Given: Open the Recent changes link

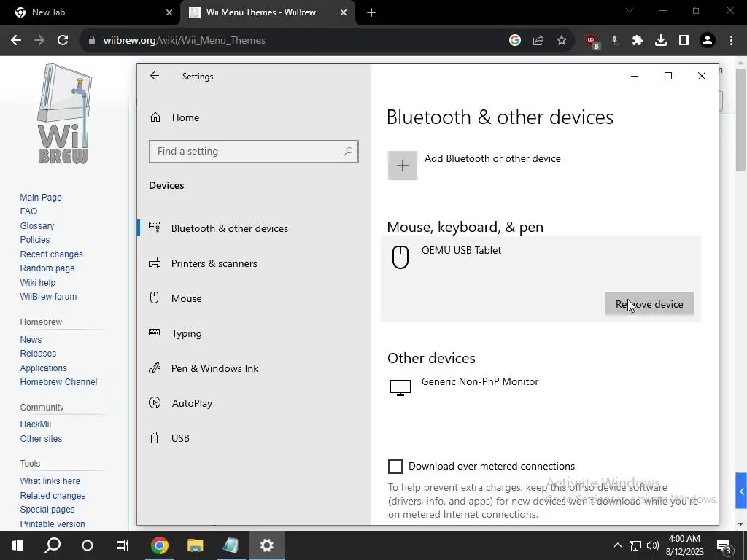Looking at the screenshot, I should pos(52,254).
